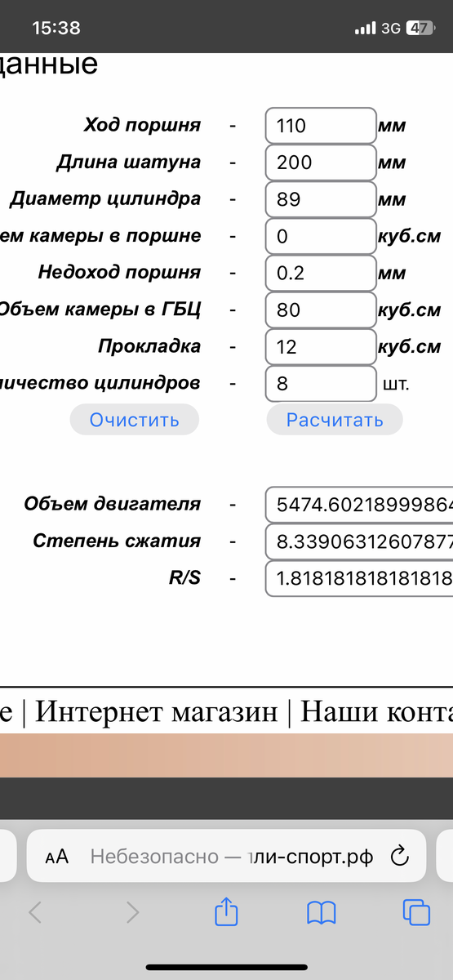453x980 pixels.
Task: Tap the Диаметр цилиндра label
Action: point(105,199)
